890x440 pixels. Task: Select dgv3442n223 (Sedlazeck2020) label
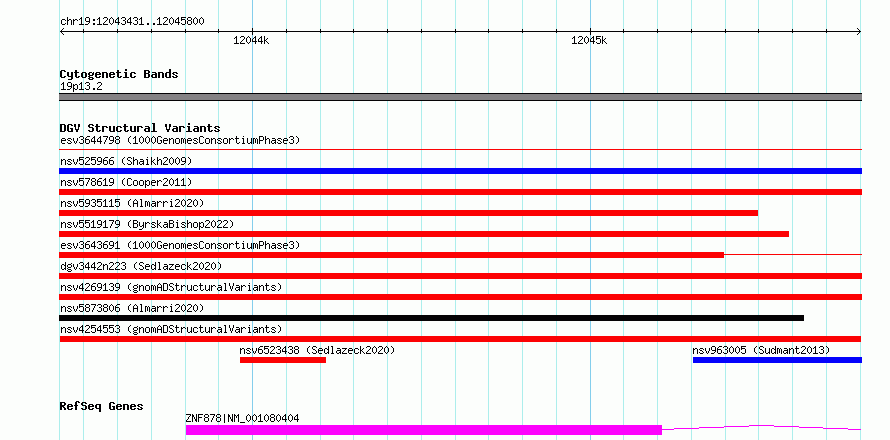click(x=141, y=266)
